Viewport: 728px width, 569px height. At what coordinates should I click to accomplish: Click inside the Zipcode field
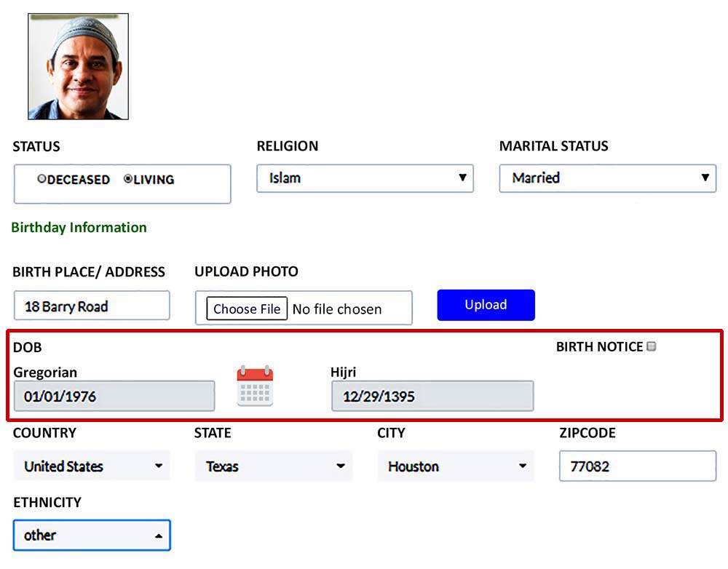click(637, 466)
